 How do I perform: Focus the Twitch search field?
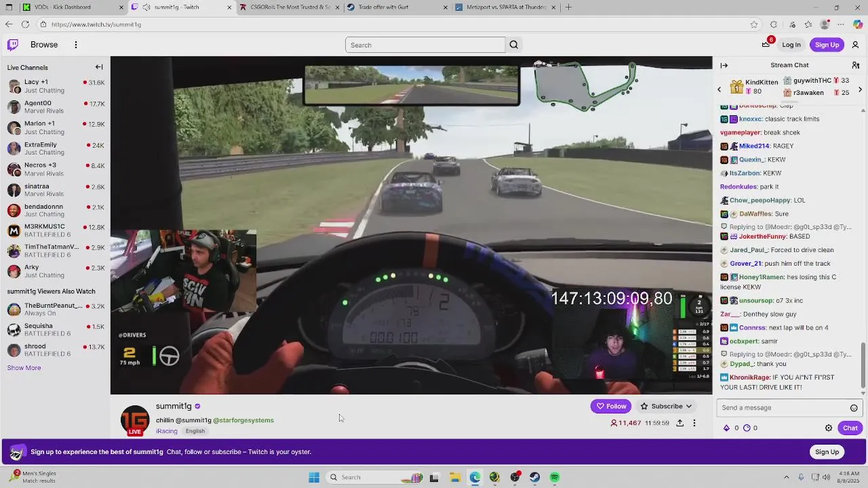click(425, 45)
